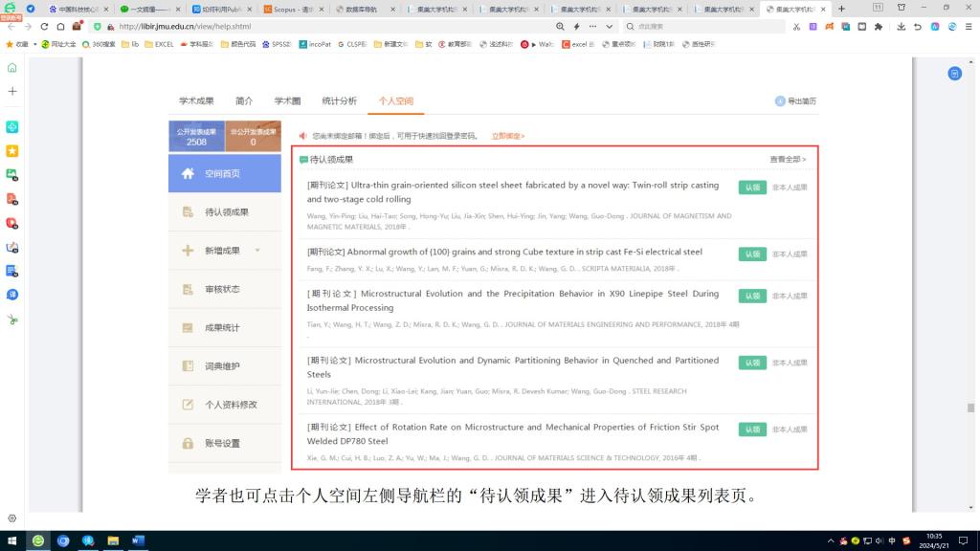Open the favorites bookmarks dropdown arrow
Screen dimensions: 980x551
(x=35, y=44)
